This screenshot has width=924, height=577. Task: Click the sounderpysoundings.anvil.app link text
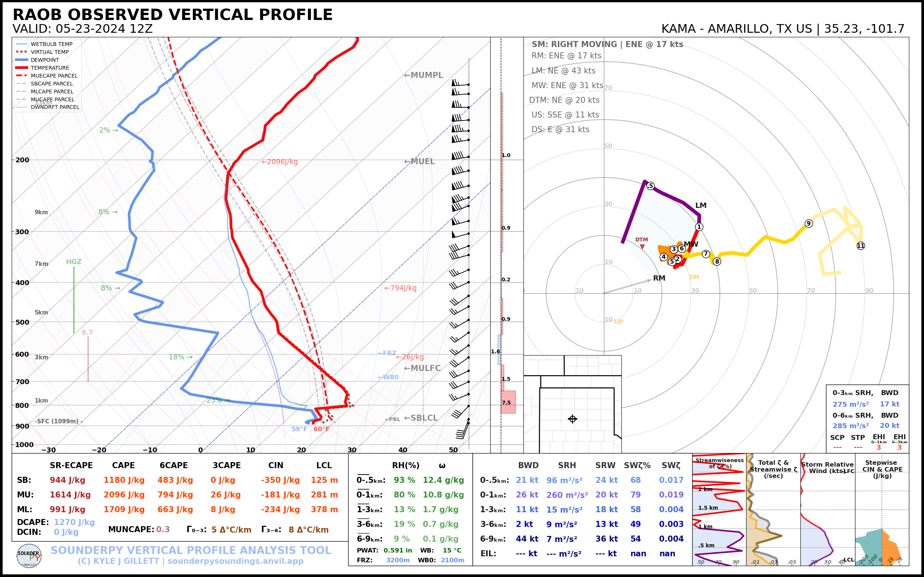[235, 561]
